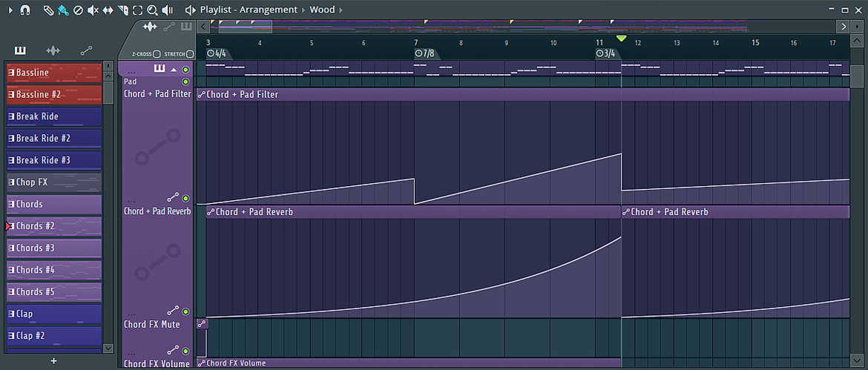Viewport: 868px width, 370px height.
Task: Open first Chord + Pad Reverb clip menu icon
Action: point(211,212)
